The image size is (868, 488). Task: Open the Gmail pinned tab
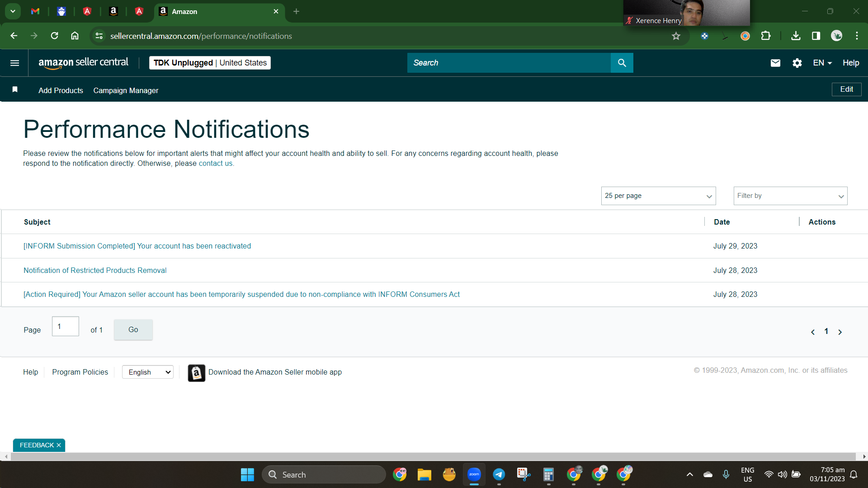tap(35, 11)
